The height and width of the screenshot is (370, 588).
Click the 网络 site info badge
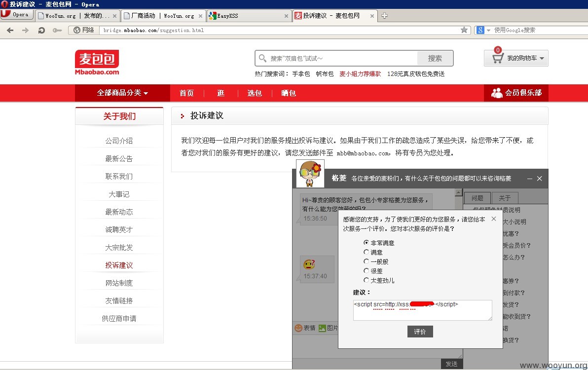(84, 30)
